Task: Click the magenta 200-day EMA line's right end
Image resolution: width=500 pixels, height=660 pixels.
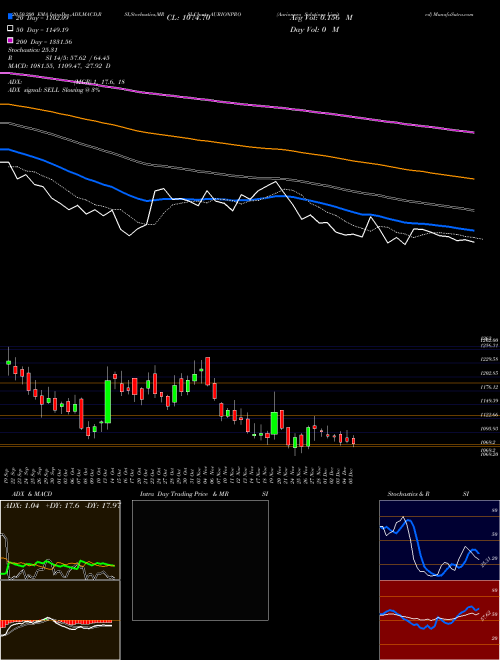Action: [x=473, y=132]
